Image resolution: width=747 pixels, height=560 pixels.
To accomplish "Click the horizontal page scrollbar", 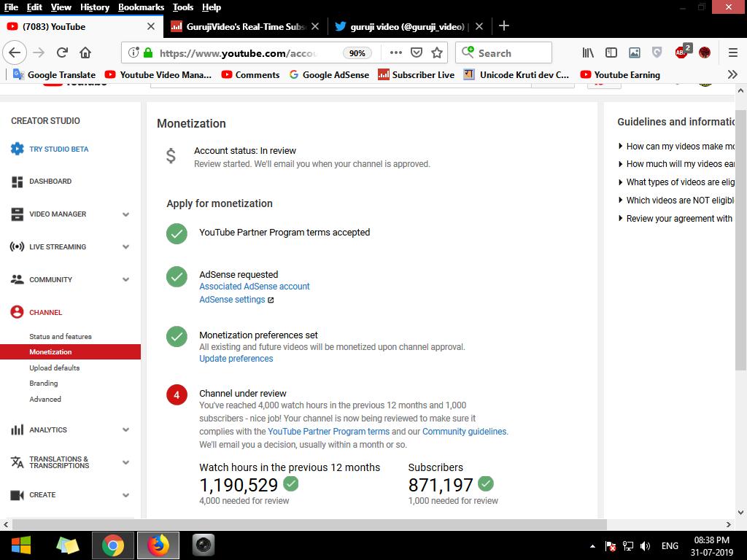I will pos(309,524).
